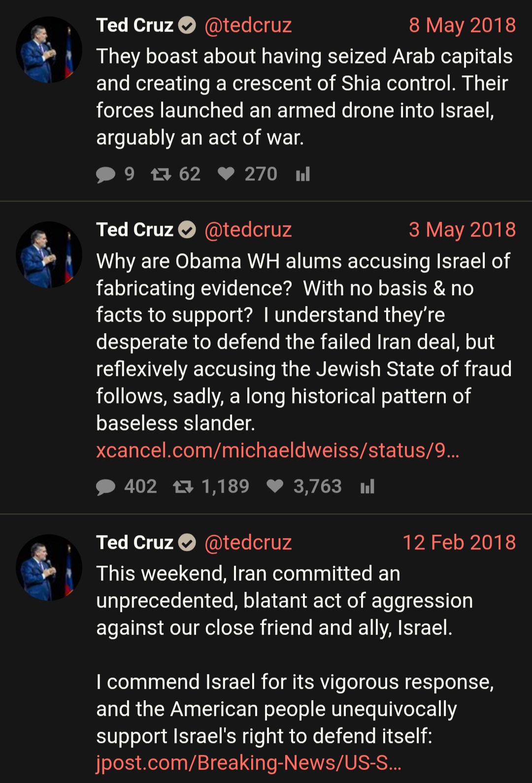The height and width of the screenshot is (783, 532).
Task: Open the jpost.com Breaking-News link
Action: pyautogui.click(x=249, y=763)
